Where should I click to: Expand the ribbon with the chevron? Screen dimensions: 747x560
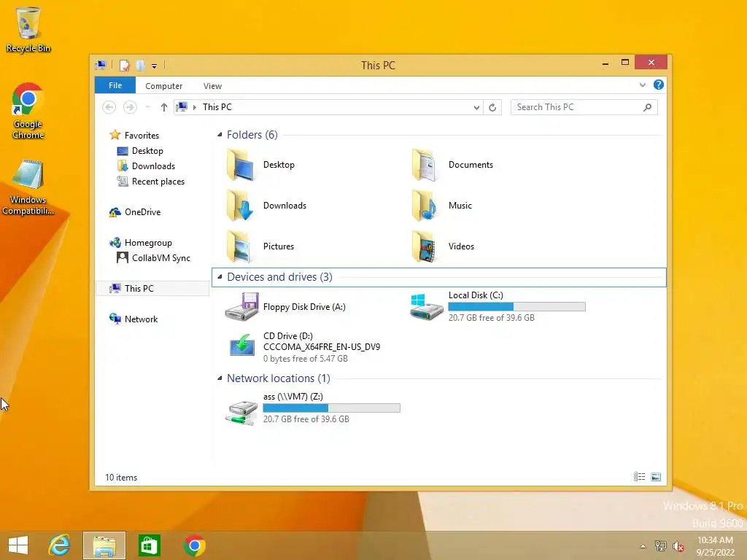click(642, 85)
